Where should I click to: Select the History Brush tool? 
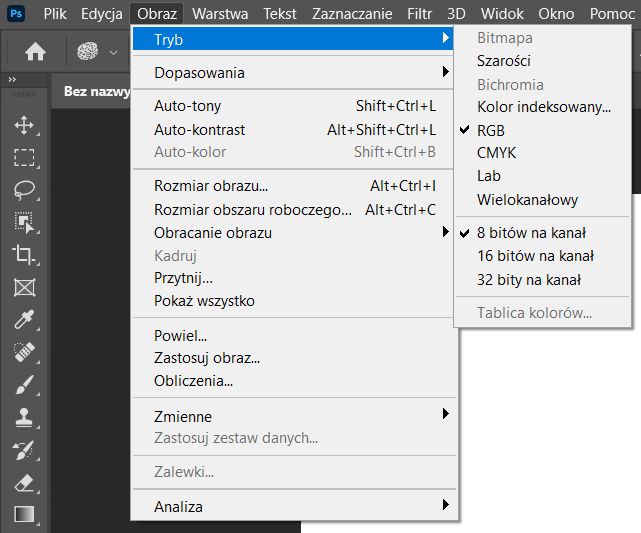click(24, 450)
